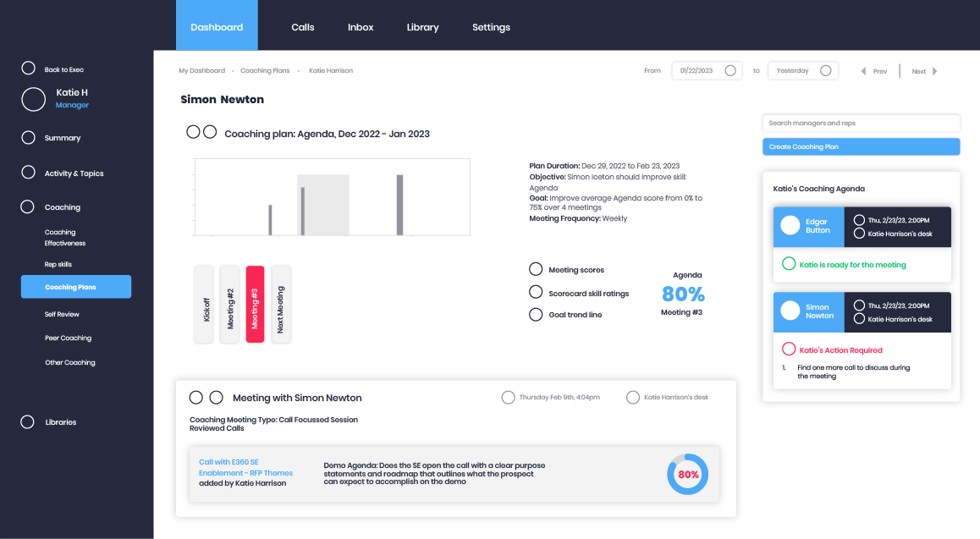This screenshot has width=980, height=539.
Task: Toggle the Meeting scores indicator
Action: click(536, 268)
